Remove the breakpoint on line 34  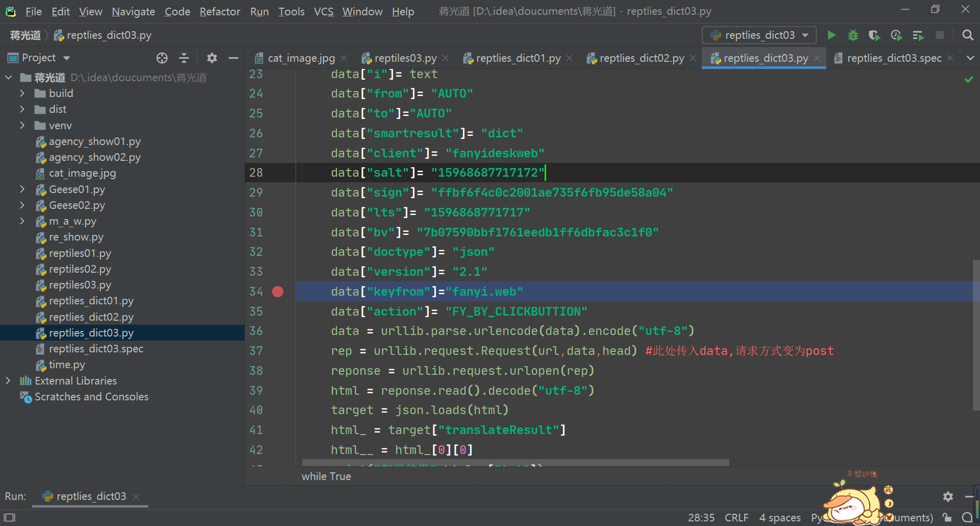(278, 292)
